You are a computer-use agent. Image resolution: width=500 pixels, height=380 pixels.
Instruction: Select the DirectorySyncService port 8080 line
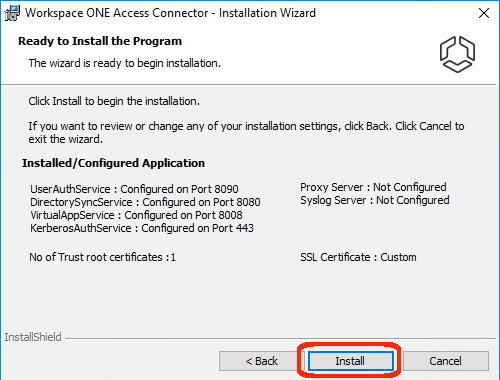[145, 202]
